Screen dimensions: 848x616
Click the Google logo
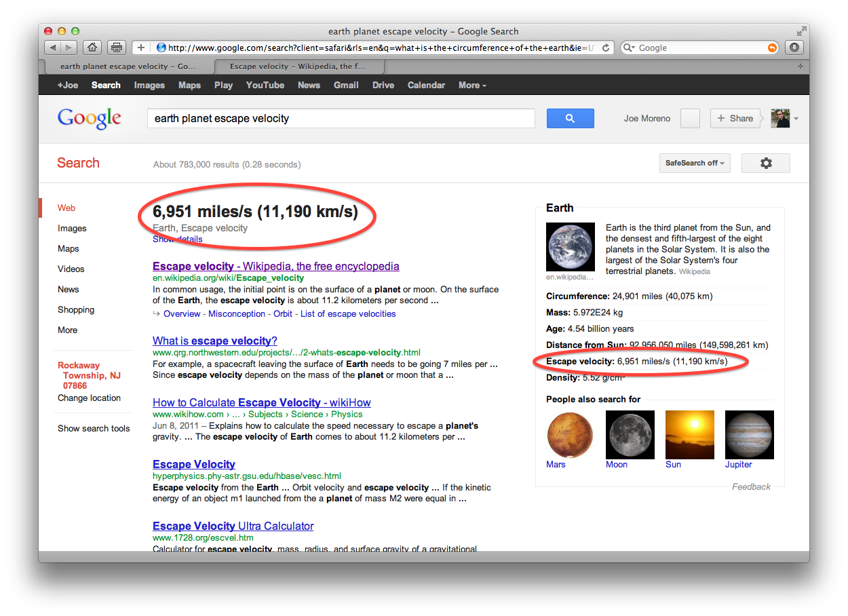90,119
